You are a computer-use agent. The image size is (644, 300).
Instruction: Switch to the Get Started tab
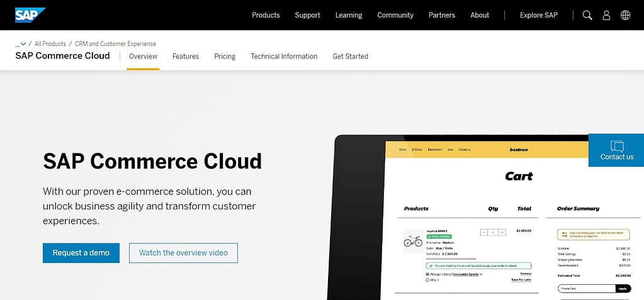351,57
